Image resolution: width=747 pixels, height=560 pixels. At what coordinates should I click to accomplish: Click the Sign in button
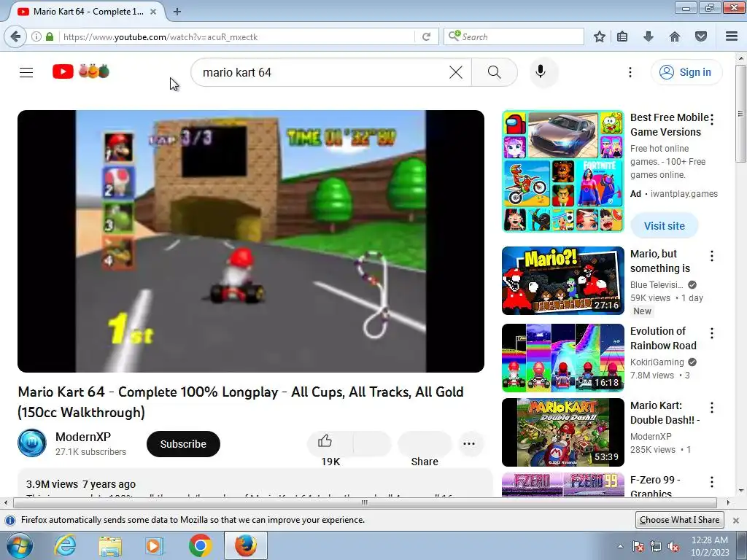pos(686,72)
